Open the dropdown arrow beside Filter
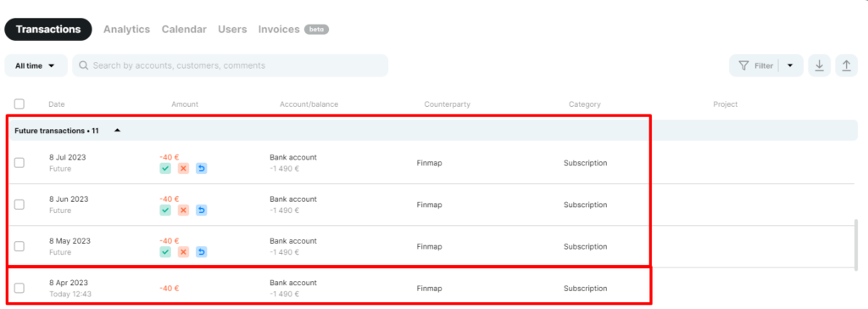 click(x=791, y=65)
